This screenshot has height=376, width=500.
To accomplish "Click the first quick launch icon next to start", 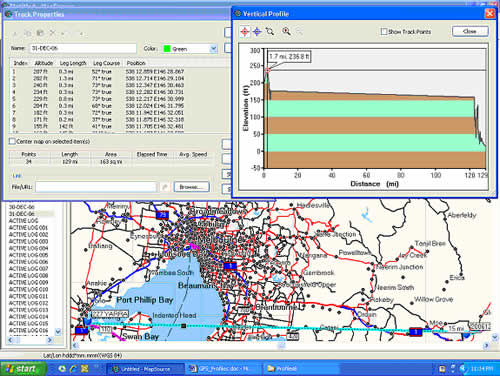I will click(62, 369).
